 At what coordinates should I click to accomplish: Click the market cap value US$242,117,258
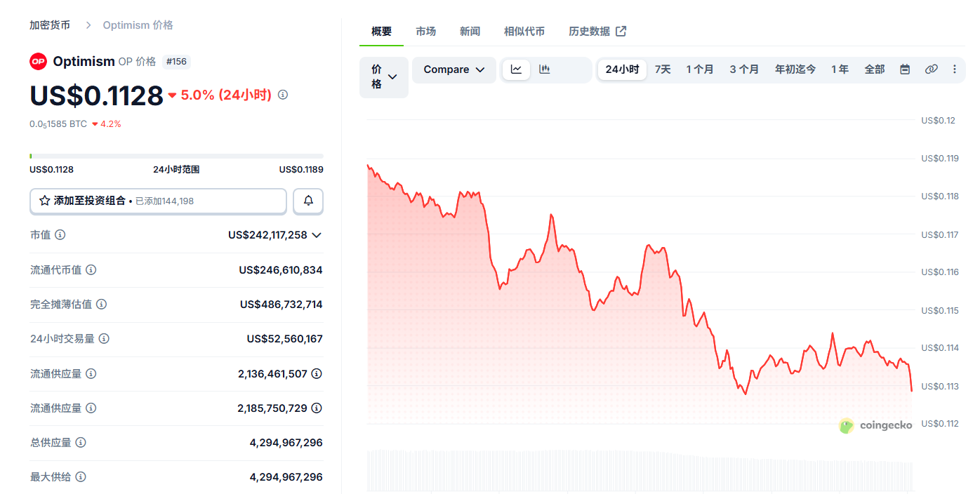[267, 235]
